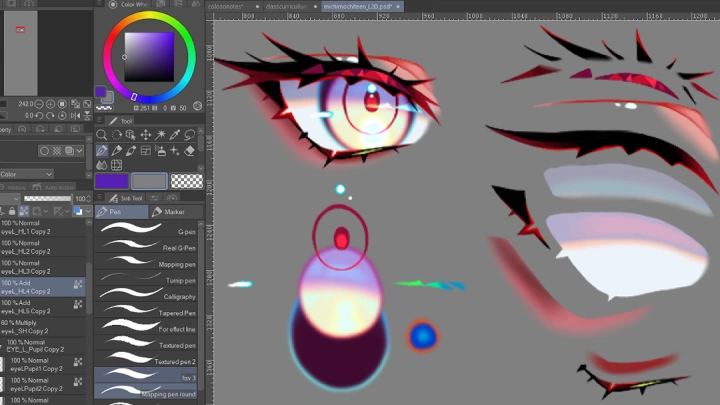
Task: Toggle lock transparent pixels checker icon
Action: click(x=23, y=211)
